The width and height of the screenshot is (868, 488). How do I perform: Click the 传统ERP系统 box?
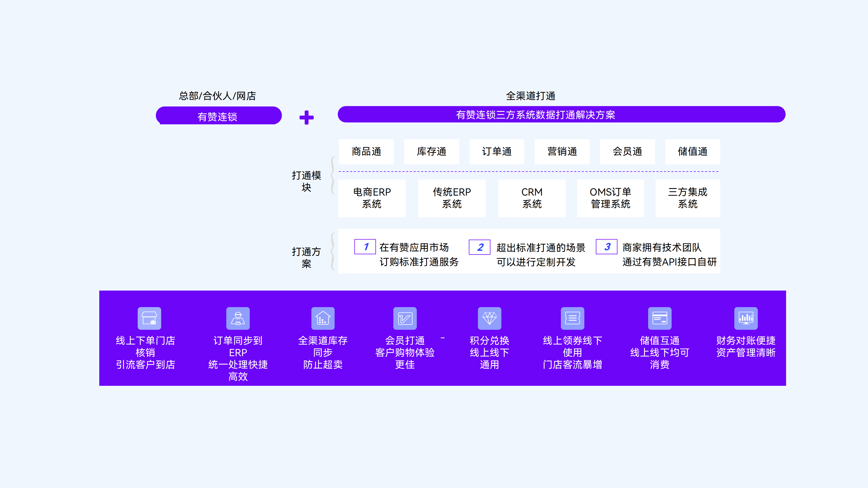[x=452, y=198]
